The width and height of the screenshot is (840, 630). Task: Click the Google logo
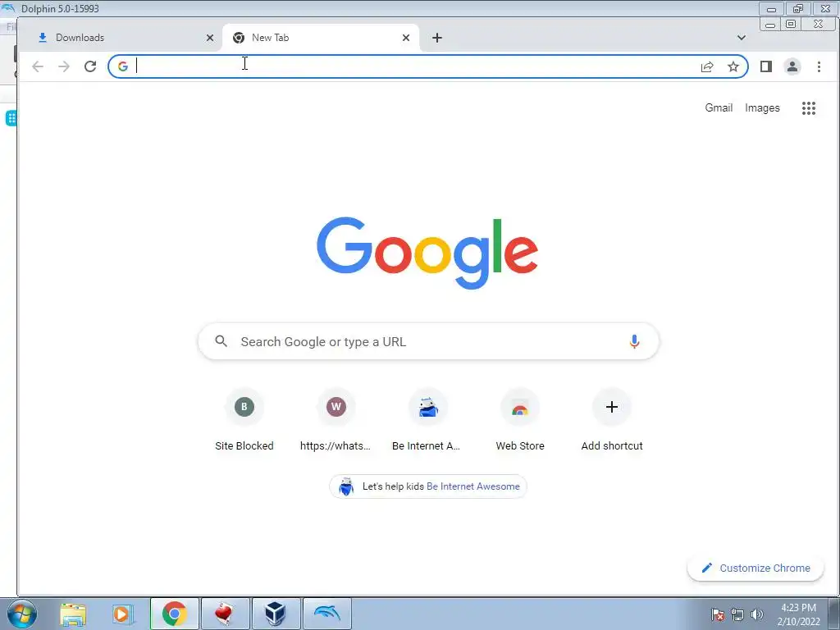click(427, 252)
